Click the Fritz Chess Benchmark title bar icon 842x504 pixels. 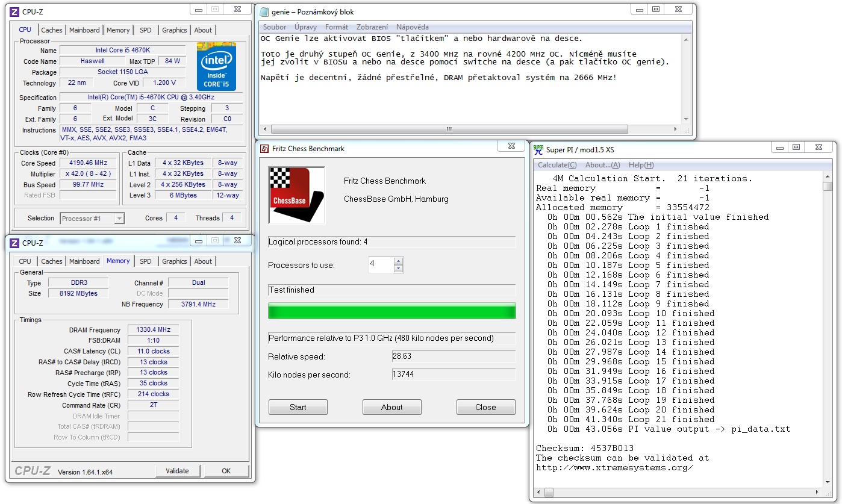(x=264, y=149)
